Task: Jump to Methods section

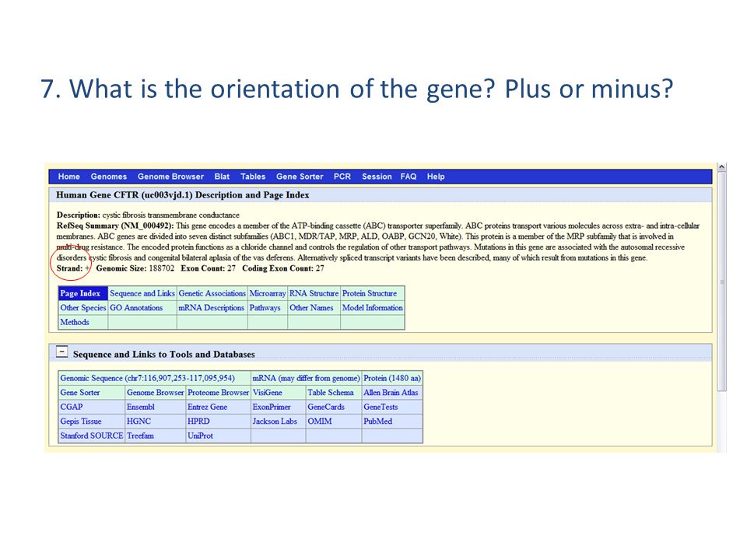Action: [75, 322]
